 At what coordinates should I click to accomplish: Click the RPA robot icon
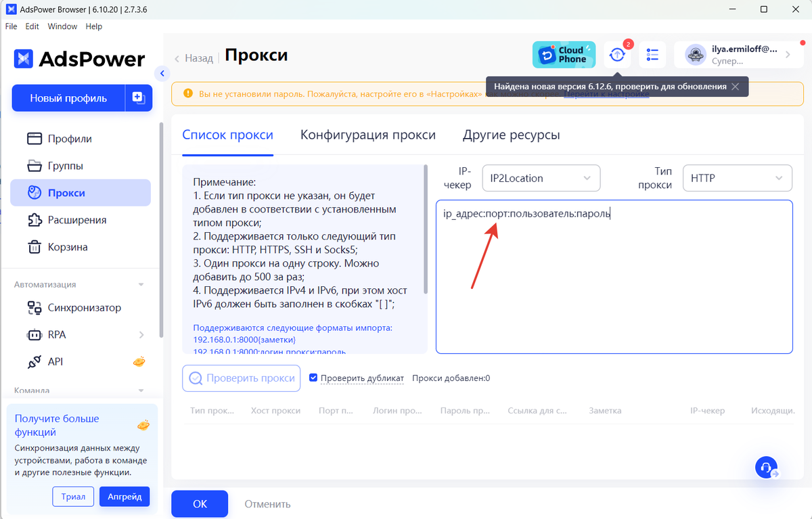(34, 335)
